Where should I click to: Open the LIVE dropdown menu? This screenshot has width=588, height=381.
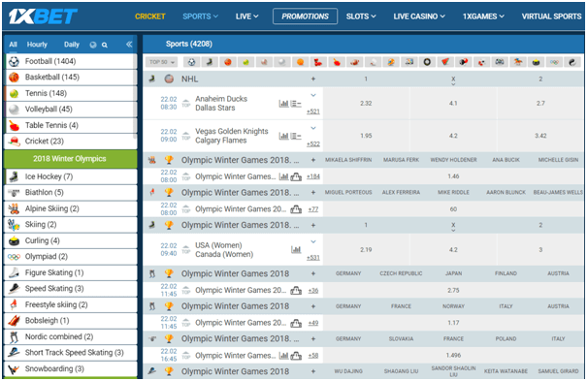point(247,16)
